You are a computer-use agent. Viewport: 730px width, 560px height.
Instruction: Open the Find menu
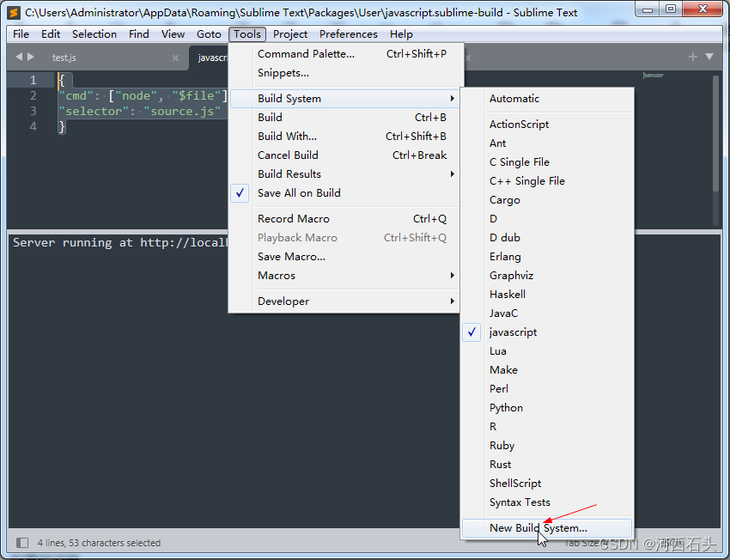tap(139, 34)
